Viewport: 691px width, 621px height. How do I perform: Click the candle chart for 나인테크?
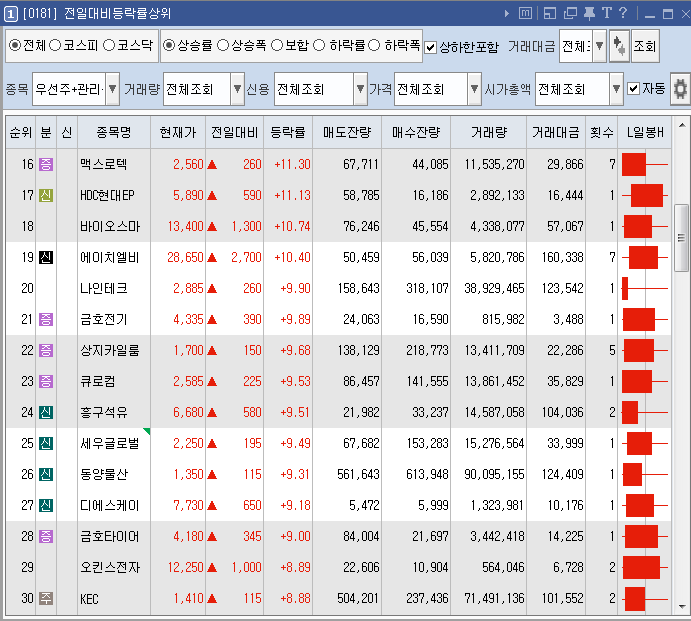645,289
